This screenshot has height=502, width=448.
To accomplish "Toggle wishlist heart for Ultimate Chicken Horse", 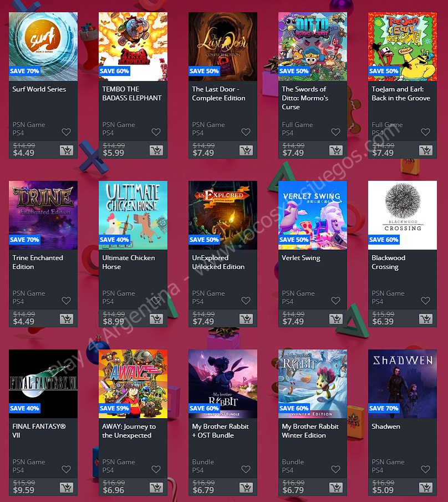I will (x=156, y=301).
